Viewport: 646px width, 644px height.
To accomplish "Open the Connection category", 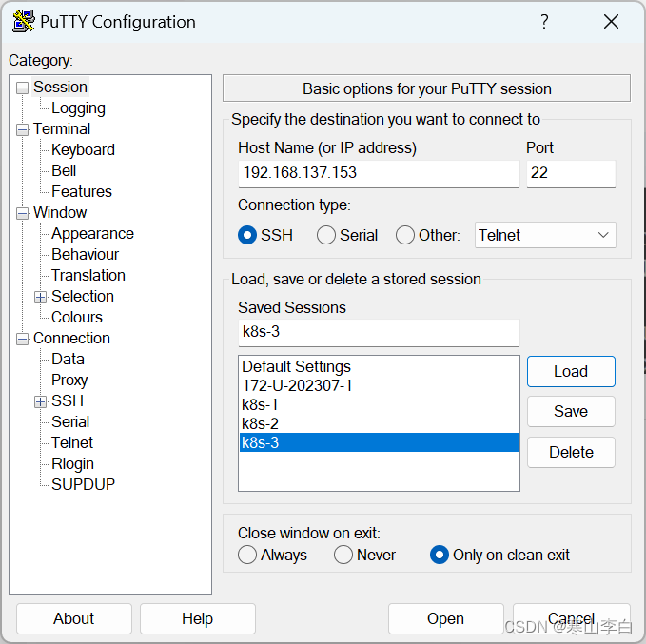I will pyautogui.click(x=71, y=339).
